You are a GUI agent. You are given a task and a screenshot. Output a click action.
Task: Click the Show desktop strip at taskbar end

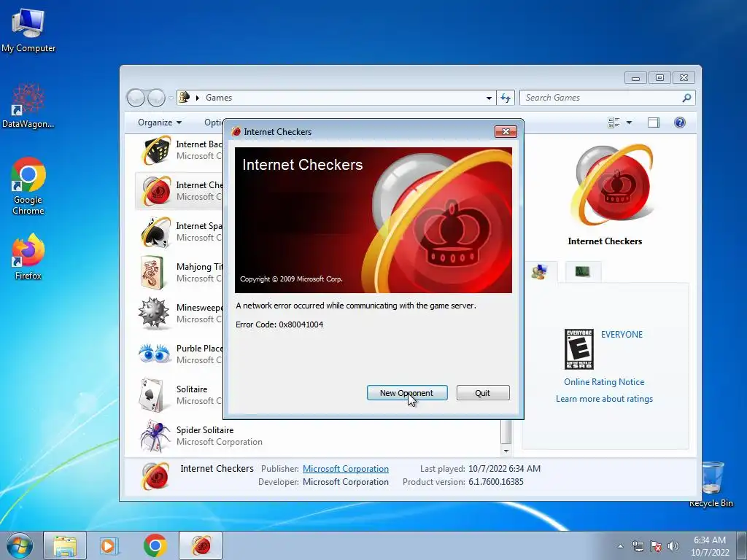click(742, 545)
